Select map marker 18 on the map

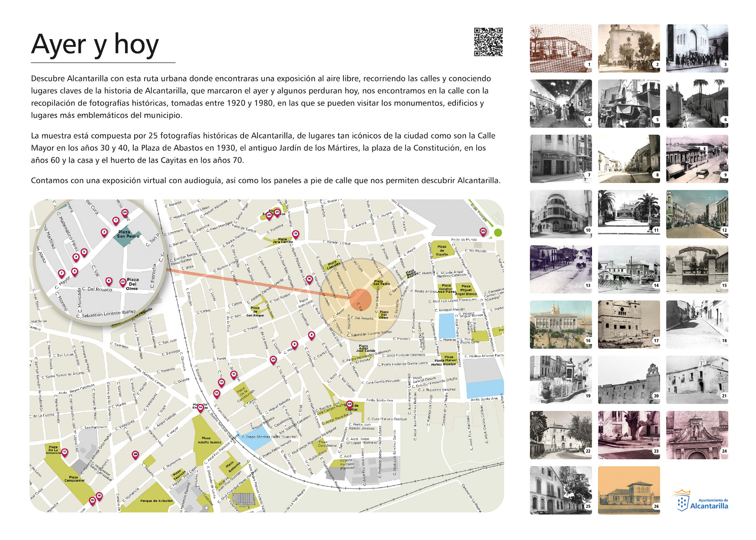tap(309, 279)
